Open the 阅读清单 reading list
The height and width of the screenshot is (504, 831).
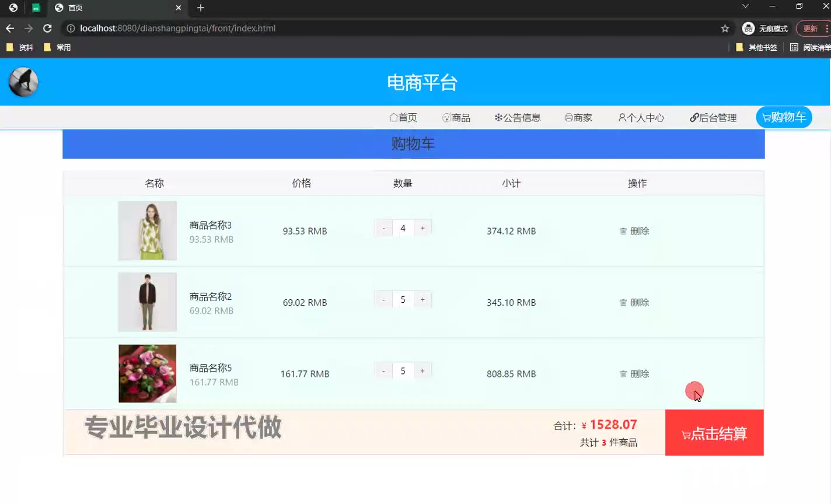click(810, 47)
